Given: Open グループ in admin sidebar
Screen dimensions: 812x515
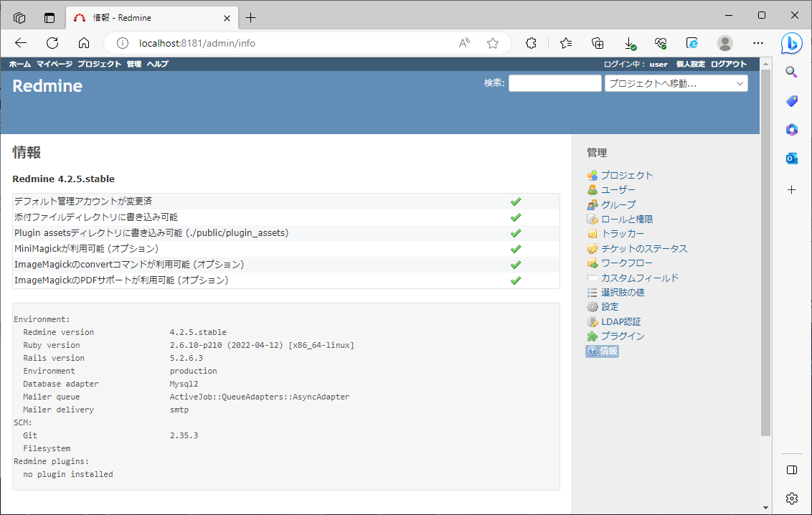Looking at the screenshot, I should point(618,204).
